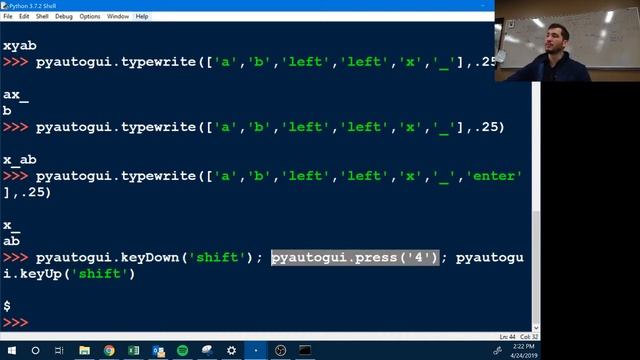The height and width of the screenshot is (360, 640).
Task: Open Excel from the taskbar
Action: [x=133, y=351]
